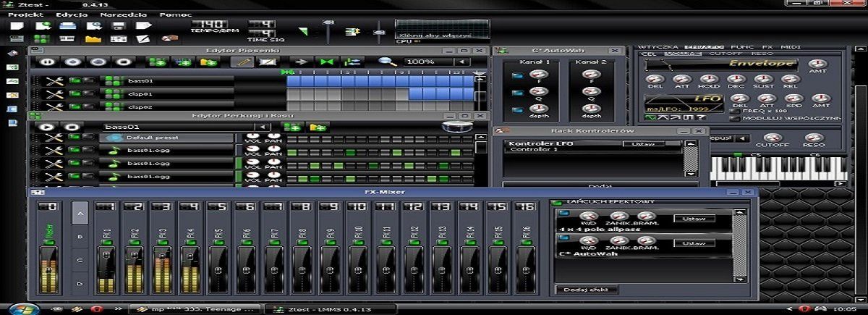Show the FX Mixer toolbar icon
Screen dimensions: 868x315
[x=118, y=38]
